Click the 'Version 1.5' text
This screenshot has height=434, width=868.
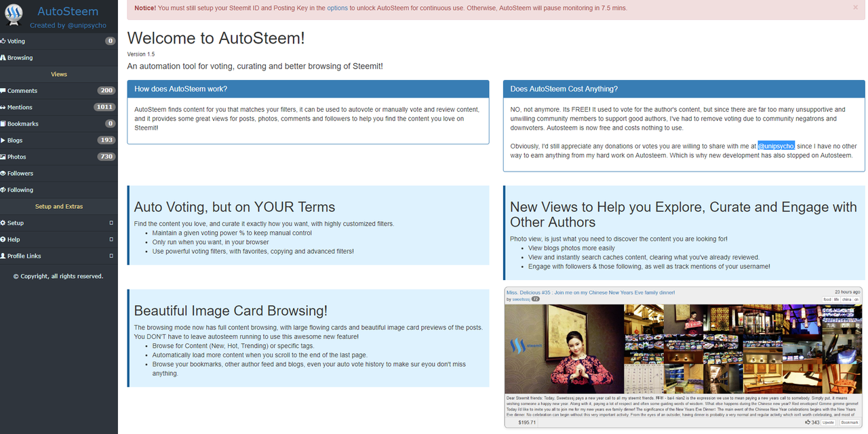click(141, 54)
